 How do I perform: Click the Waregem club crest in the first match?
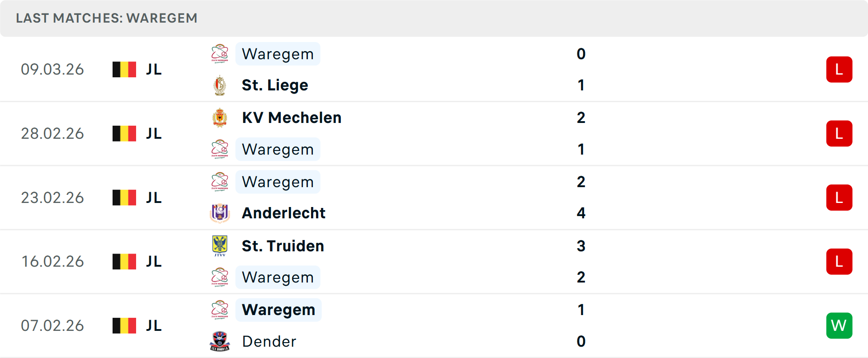[x=220, y=54]
